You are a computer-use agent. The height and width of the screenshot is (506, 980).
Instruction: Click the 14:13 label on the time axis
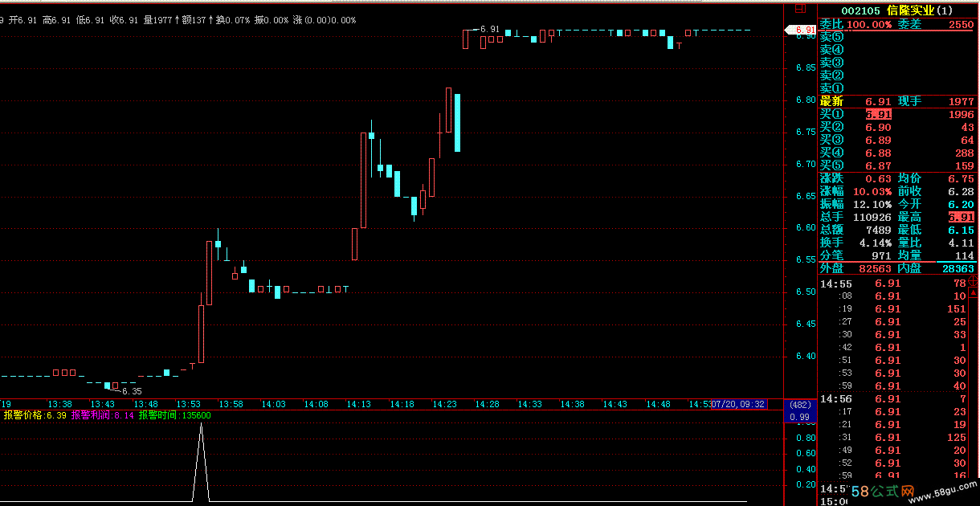click(x=360, y=404)
